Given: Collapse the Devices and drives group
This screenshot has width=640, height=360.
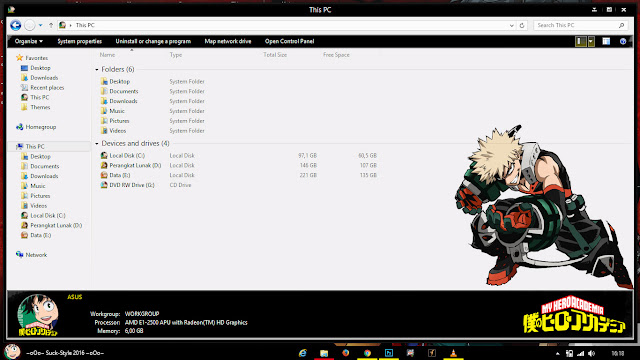Looking at the screenshot, I should point(97,144).
